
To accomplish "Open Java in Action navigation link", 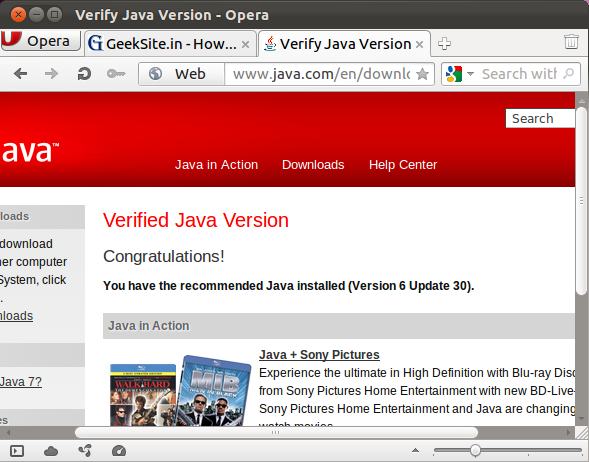I will (216, 165).
